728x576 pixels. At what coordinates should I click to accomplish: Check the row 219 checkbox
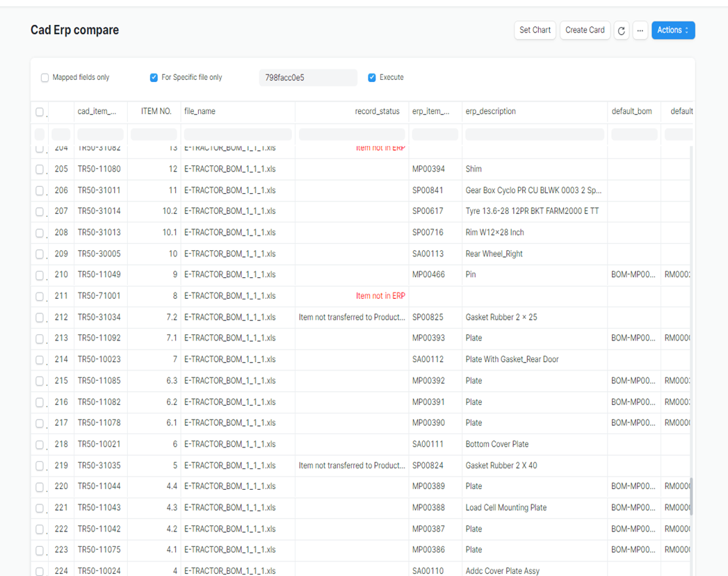(40, 466)
